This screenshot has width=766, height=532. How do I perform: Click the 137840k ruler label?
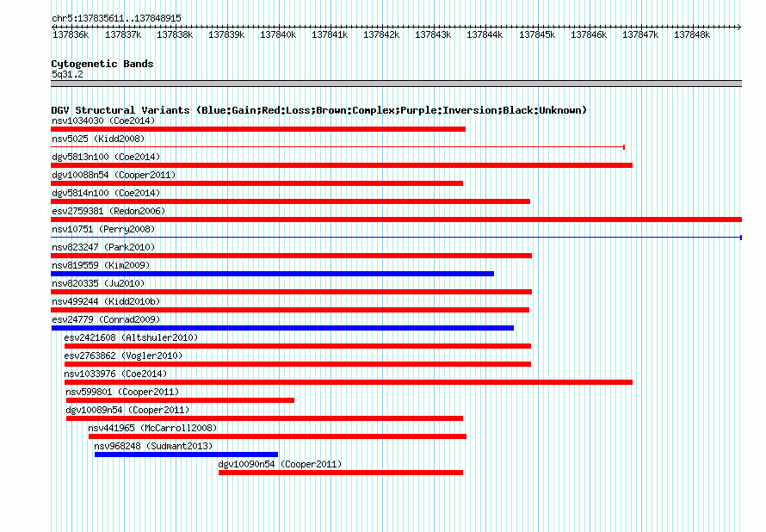(x=278, y=34)
